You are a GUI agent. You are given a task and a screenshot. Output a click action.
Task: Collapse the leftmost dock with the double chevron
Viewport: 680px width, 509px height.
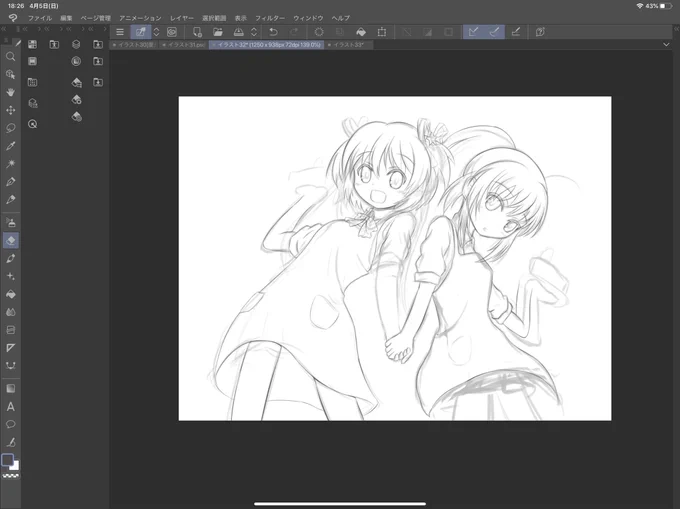coord(3,29)
